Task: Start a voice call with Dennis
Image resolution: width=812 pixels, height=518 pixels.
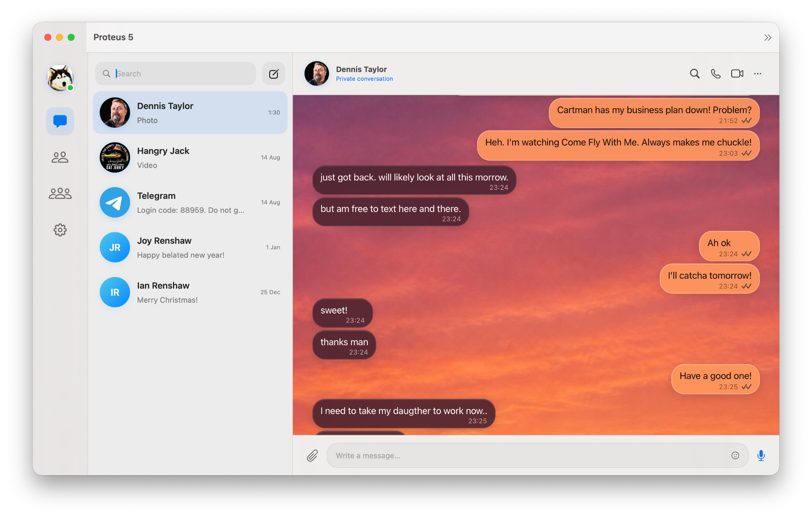Action: [x=716, y=74]
